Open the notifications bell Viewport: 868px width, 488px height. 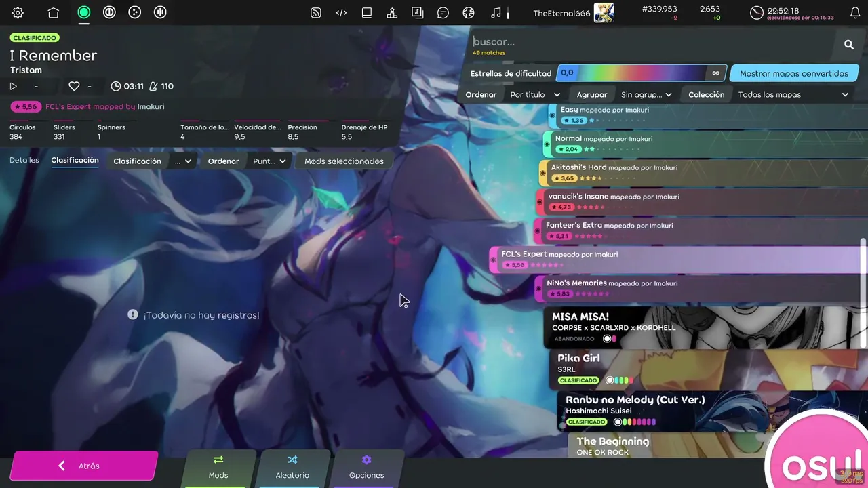[855, 12]
